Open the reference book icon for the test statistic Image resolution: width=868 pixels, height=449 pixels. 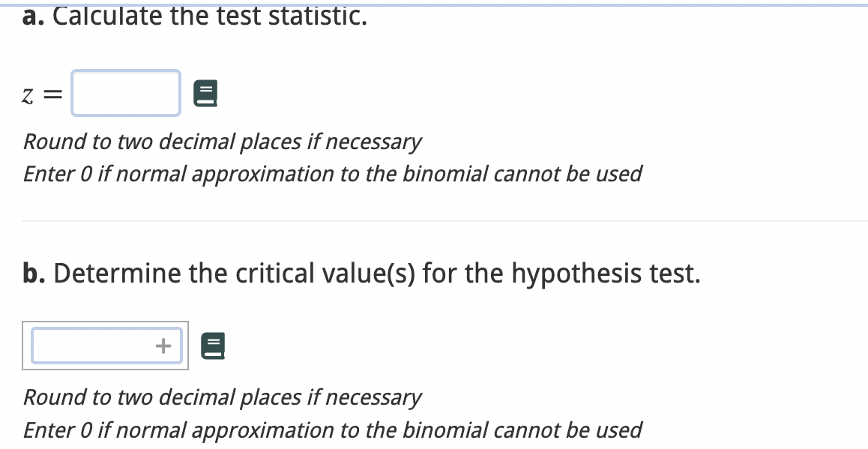(x=205, y=93)
